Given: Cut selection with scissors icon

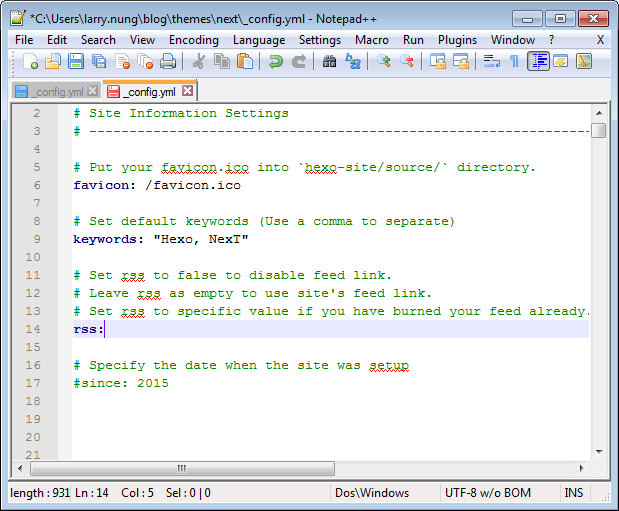Looking at the screenshot, I should tap(199, 62).
